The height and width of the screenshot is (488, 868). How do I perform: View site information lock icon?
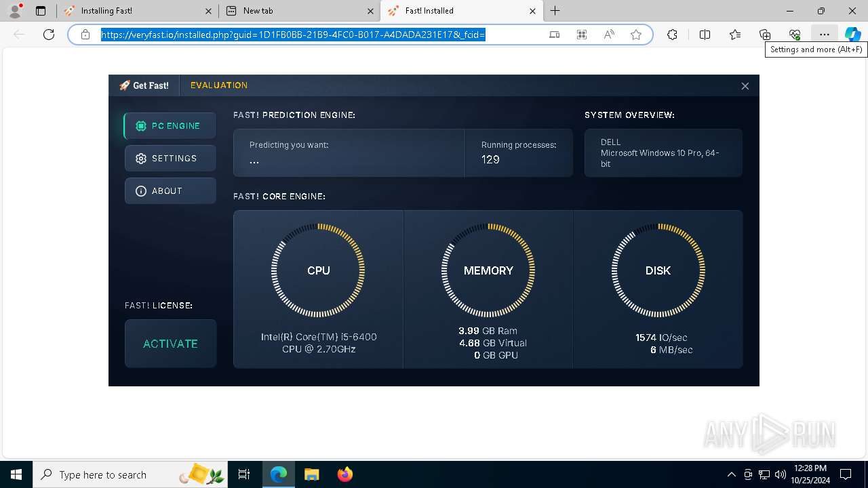85,35
